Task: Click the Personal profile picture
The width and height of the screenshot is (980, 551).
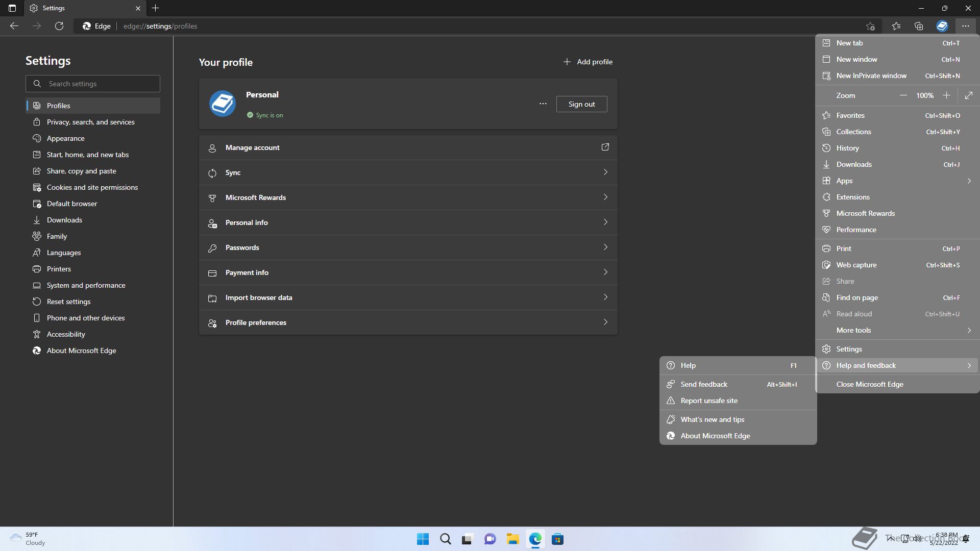Action: pos(223,104)
